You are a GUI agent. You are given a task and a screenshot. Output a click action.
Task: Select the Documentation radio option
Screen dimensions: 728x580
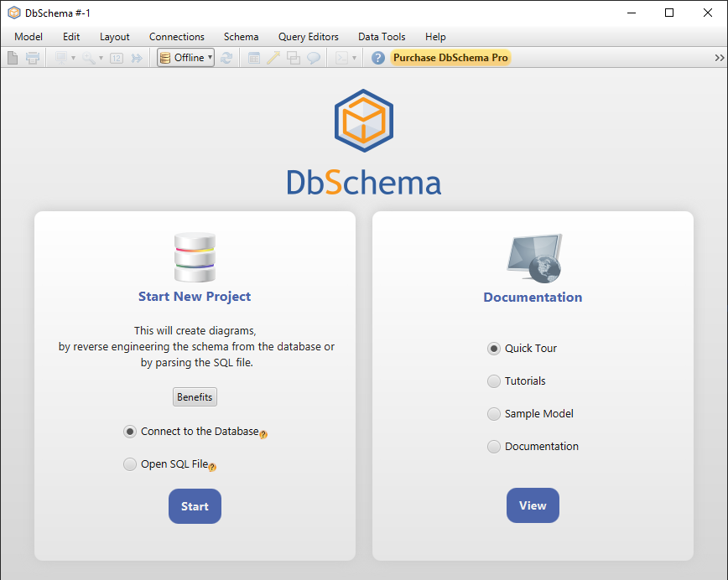click(494, 447)
